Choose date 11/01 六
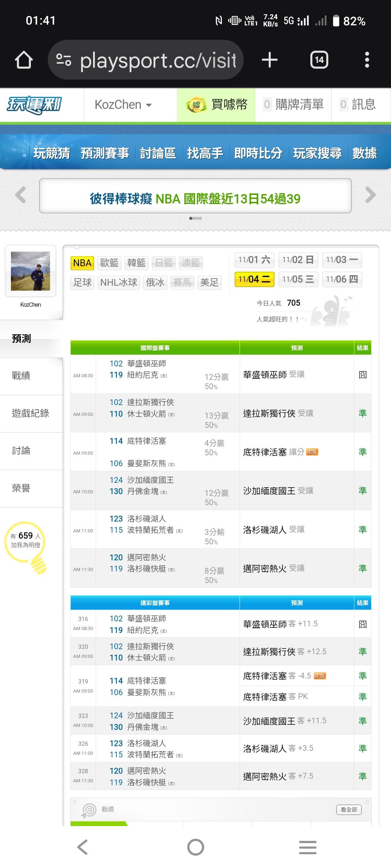 (255, 260)
